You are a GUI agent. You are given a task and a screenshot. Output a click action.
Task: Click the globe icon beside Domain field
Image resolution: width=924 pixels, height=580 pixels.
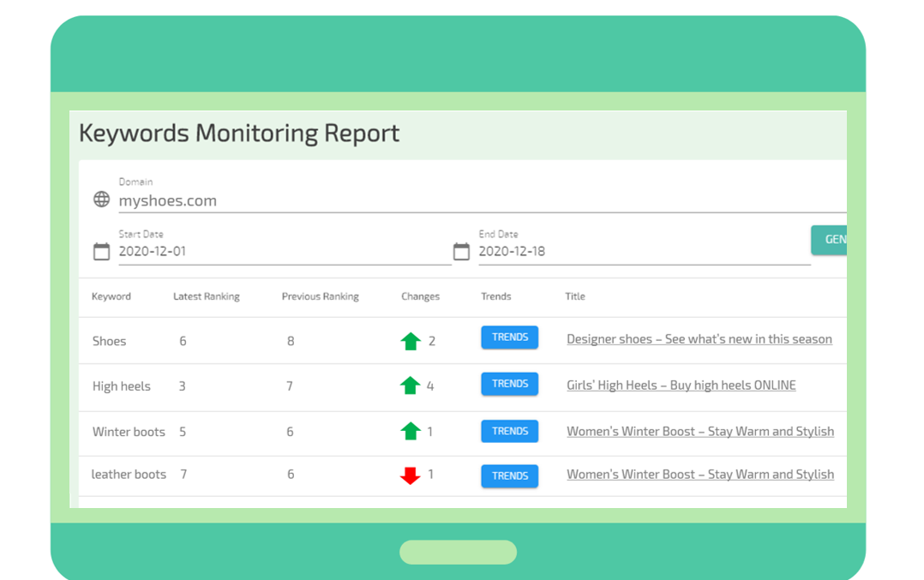tap(101, 200)
